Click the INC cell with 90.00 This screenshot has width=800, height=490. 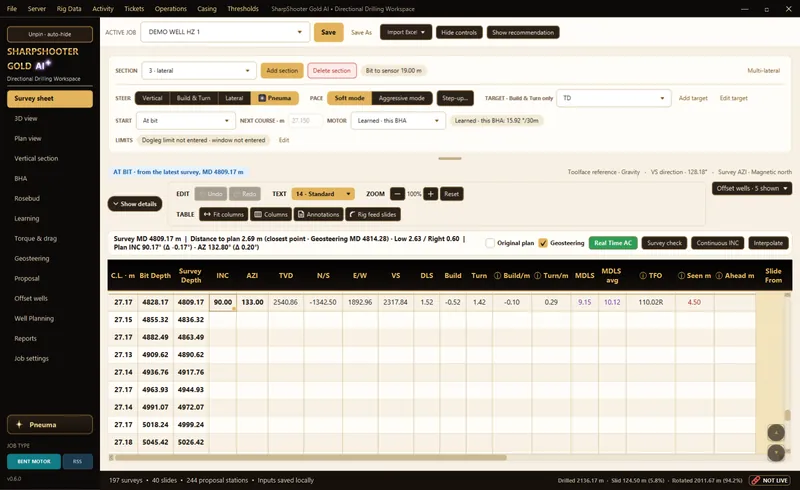pos(222,302)
